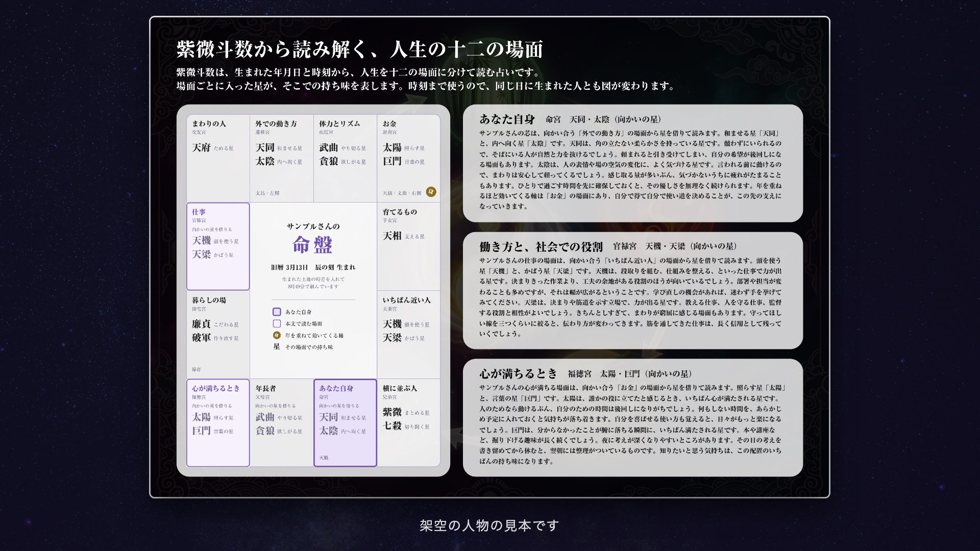Click the dark purple あなた自身 legend swatch
Screen dimensions: 980x551
tap(277, 312)
